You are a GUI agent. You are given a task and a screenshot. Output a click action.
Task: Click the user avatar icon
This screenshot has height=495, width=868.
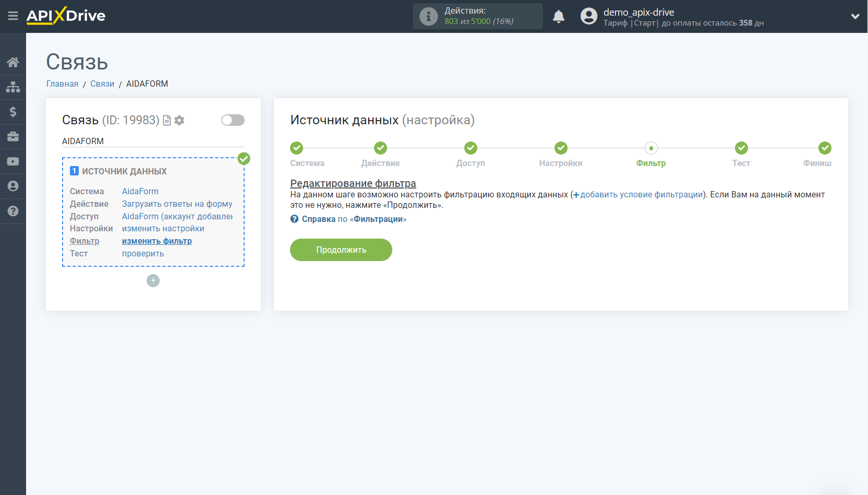click(x=589, y=16)
